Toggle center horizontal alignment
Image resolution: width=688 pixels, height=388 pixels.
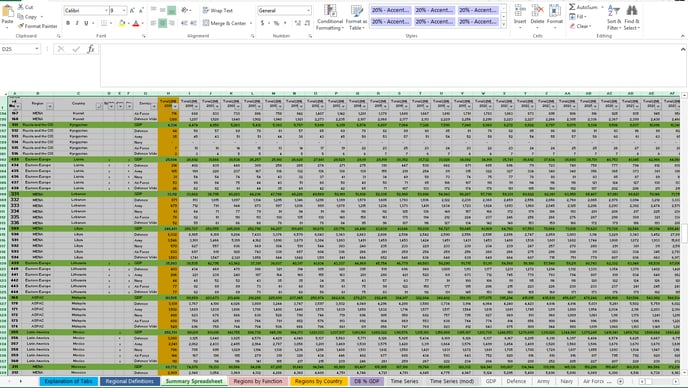pyautogui.click(x=162, y=23)
